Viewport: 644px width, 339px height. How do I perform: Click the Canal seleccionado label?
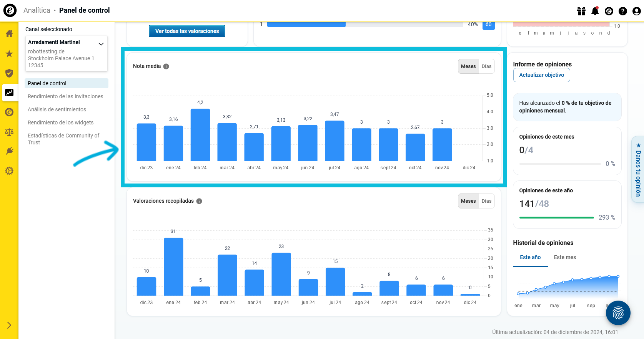(x=49, y=29)
